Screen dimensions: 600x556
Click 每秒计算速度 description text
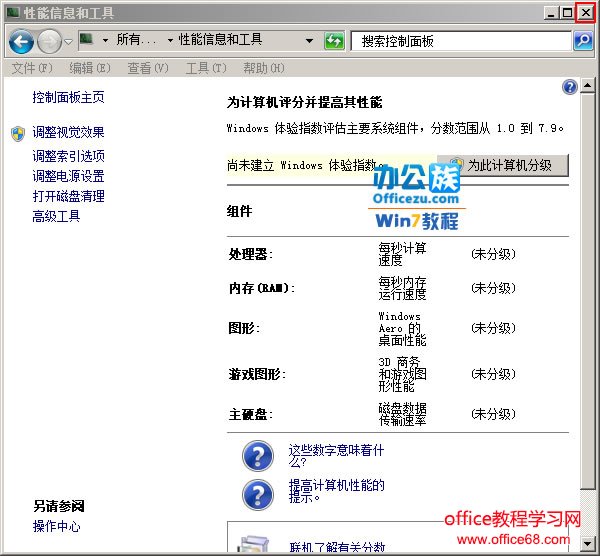tap(402, 254)
